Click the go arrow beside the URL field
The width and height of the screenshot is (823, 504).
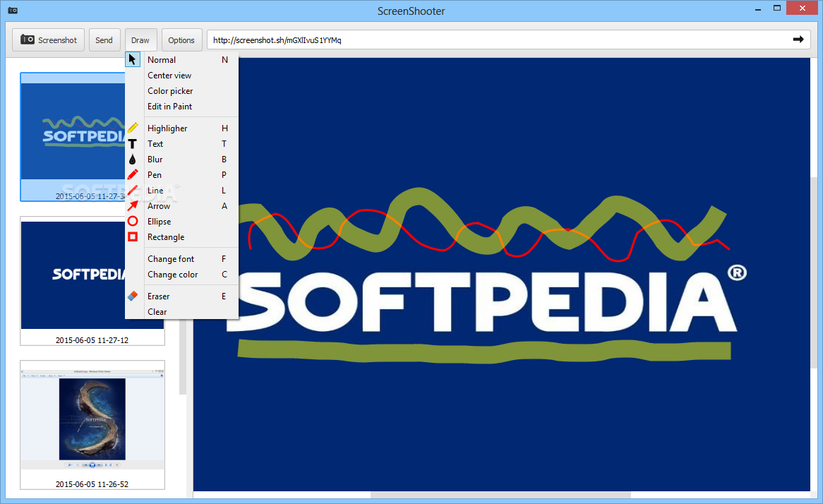click(798, 40)
